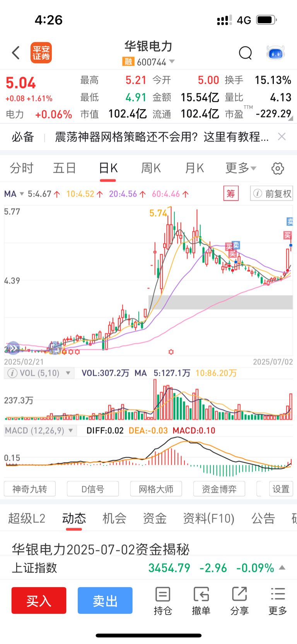Tap the back arrow icon
297x644 pixels.
16,53
